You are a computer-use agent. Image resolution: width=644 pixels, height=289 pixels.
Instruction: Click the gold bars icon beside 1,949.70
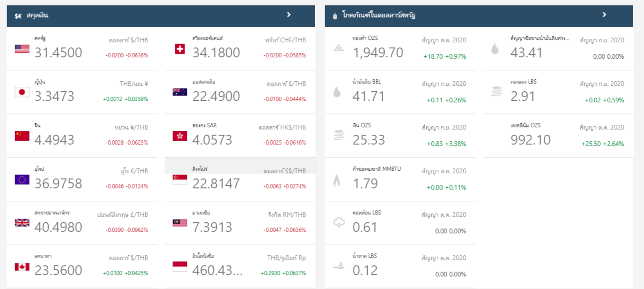click(x=339, y=48)
